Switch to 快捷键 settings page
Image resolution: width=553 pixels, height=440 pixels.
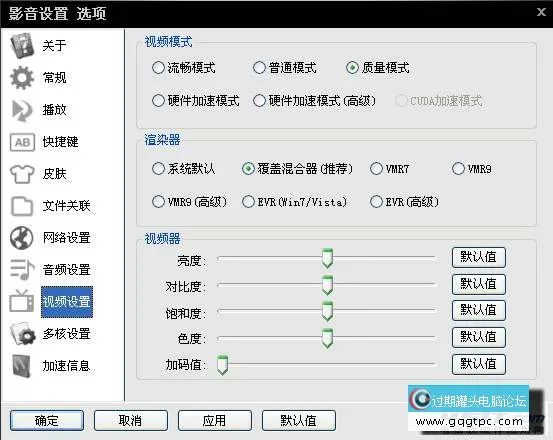60,142
